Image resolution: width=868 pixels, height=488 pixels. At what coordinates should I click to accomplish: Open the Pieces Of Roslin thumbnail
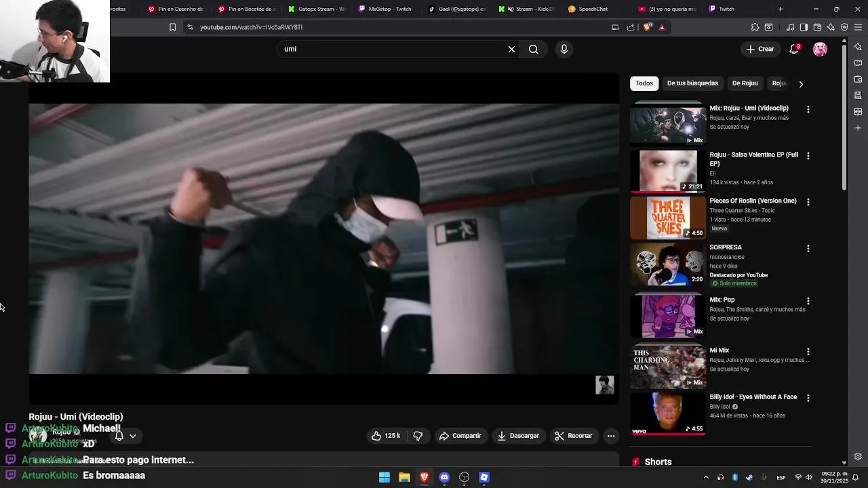click(x=668, y=218)
